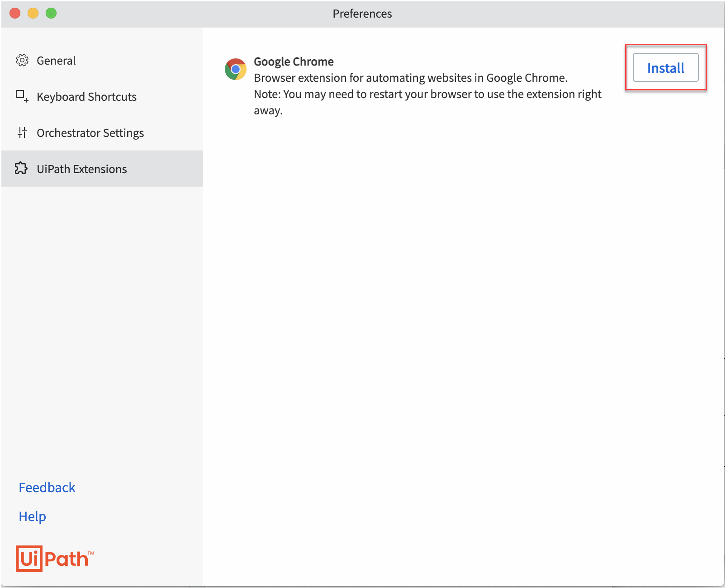Install the Google Chrome extension
The width and height of the screenshot is (726, 588).
point(665,68)
